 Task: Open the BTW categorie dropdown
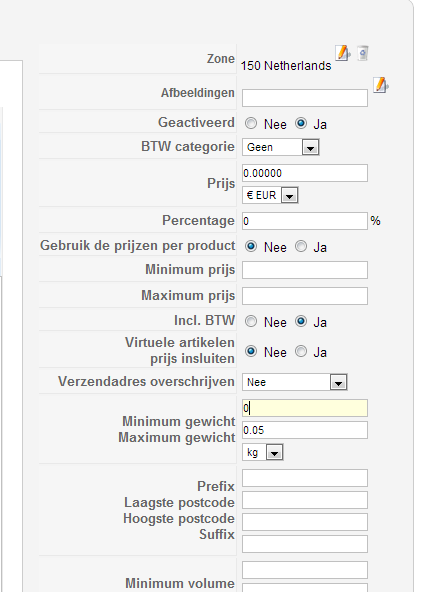(x=281, y=147)
